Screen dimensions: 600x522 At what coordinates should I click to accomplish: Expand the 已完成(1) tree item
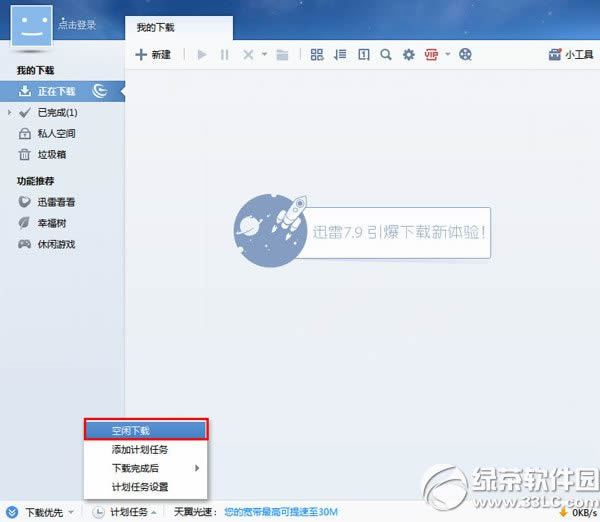[9, 112]
